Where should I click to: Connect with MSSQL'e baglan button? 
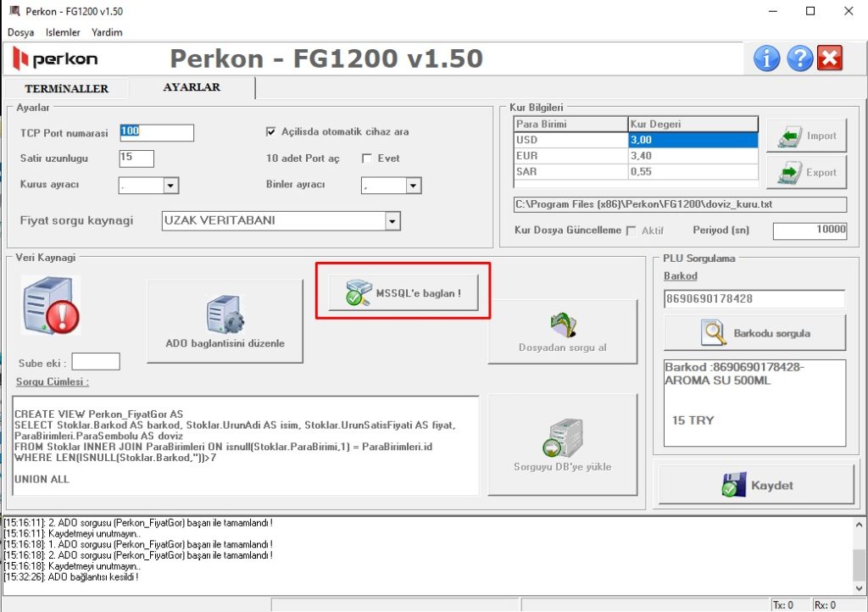point(403,292)
